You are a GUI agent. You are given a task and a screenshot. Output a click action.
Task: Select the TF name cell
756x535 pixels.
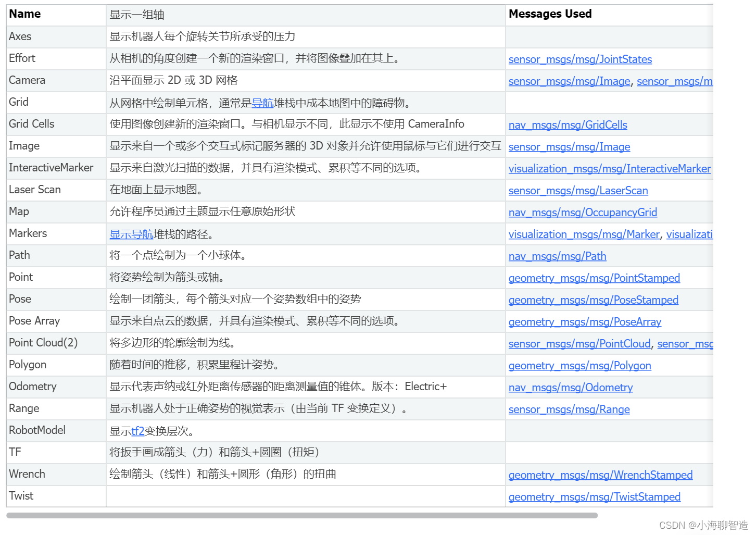point(56,453)
